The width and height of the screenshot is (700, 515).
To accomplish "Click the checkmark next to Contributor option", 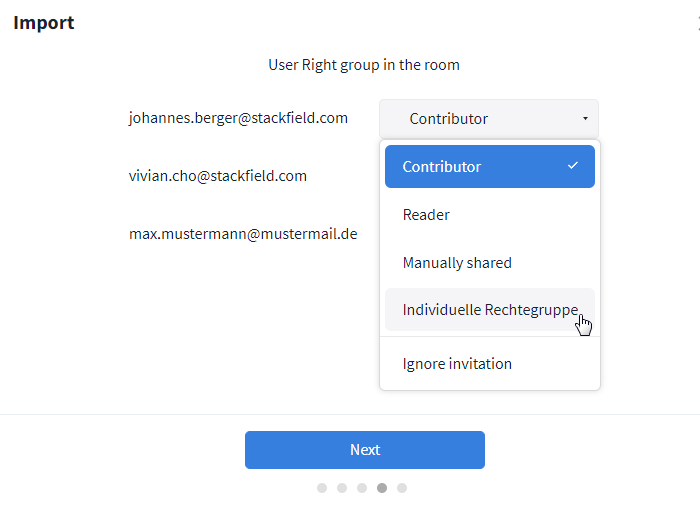I will pyautogui.click(x=573, y=166).
